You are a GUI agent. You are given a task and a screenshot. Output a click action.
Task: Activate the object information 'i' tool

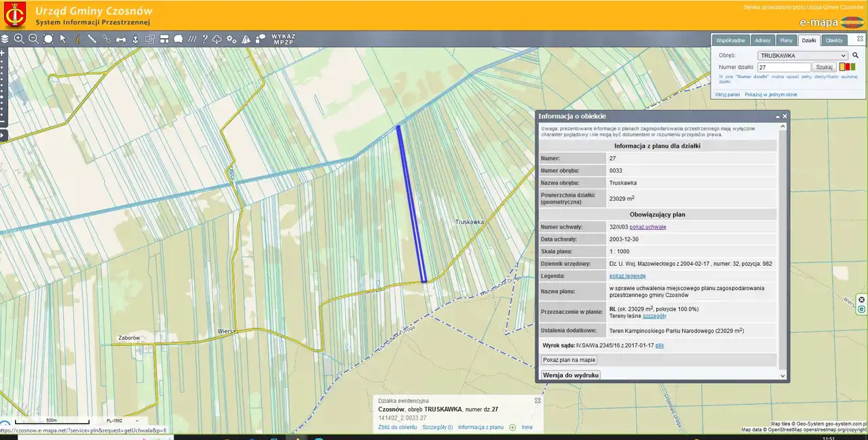[77, 39]
